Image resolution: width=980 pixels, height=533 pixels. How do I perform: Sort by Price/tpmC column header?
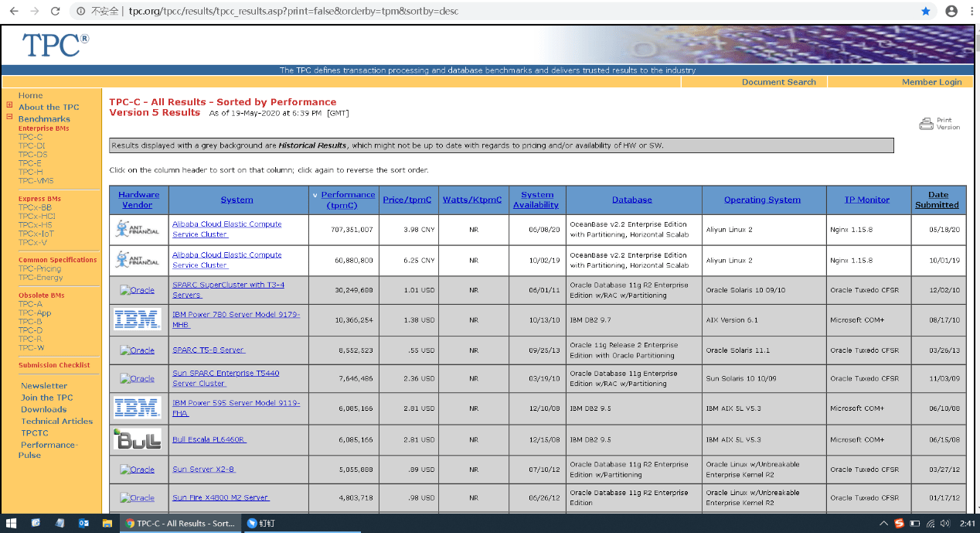point(407,200)
